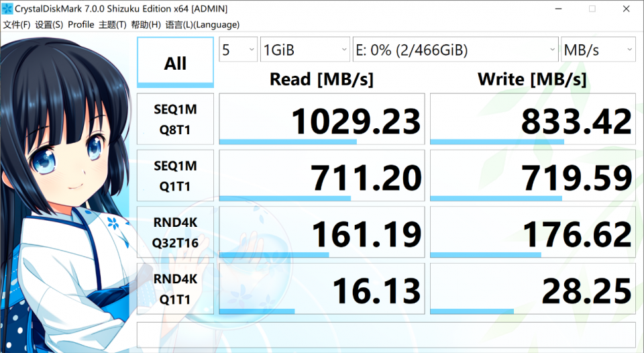This screenshot has height=353, width=644.
Task: Start the RND4K Q1T1 test
Action: tap(175, 289)
